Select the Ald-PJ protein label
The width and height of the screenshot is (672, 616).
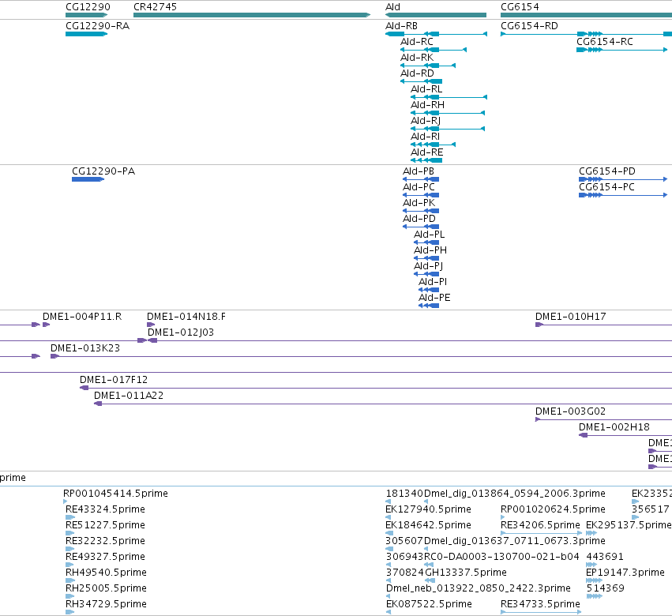429,266
